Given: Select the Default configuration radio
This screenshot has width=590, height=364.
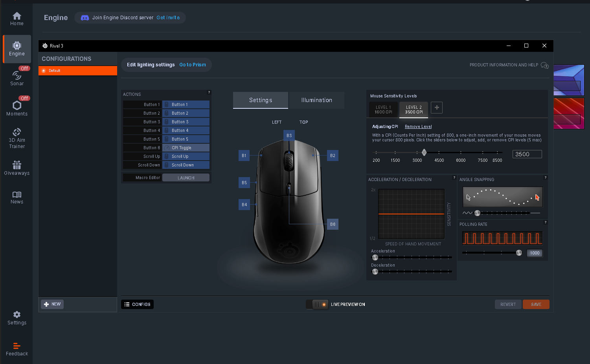Looking at the screenshot, I should [x=44, y=71].
